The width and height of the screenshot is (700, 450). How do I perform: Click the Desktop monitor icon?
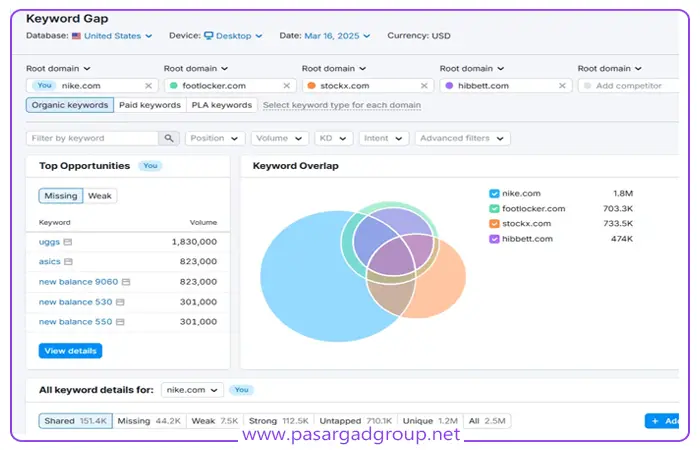pos(208,36)
